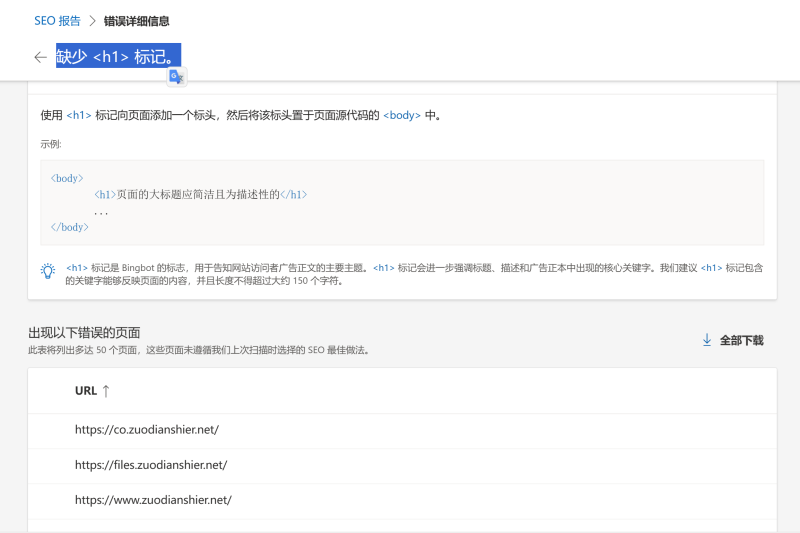Click the download arrow icon
Screen dimensions: 800x533
[707, 340]
